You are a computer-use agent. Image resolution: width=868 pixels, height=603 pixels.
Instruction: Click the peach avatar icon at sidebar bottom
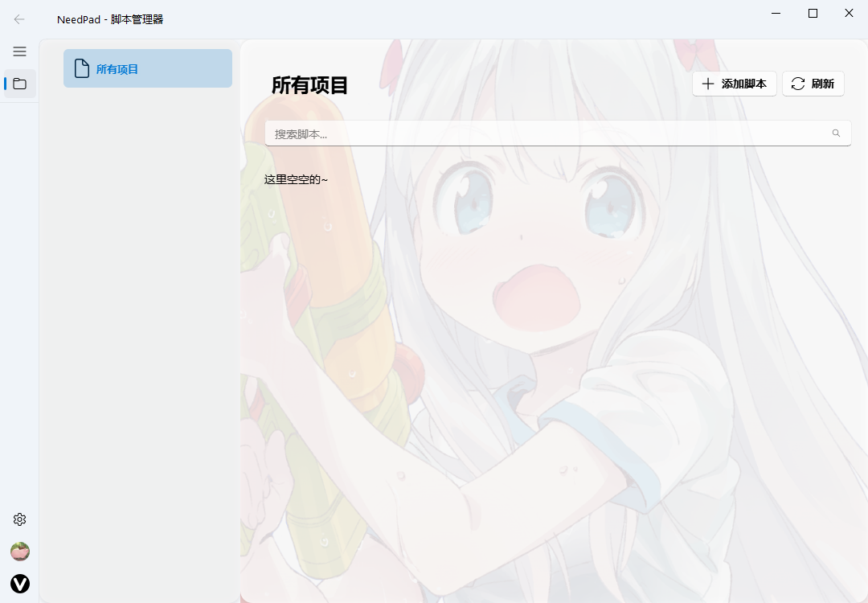click(19, 552)
